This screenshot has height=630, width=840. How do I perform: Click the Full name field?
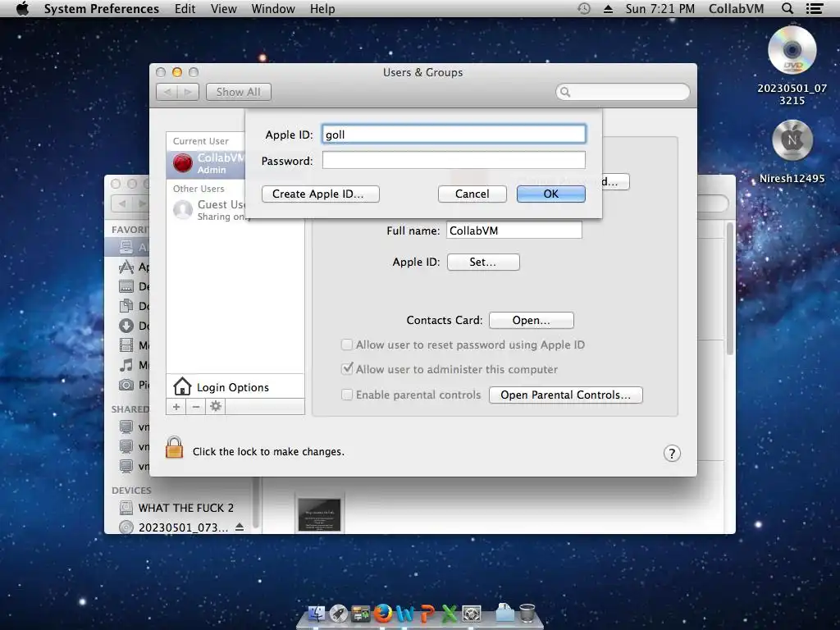pyautogui.click(x=514, y=231)
